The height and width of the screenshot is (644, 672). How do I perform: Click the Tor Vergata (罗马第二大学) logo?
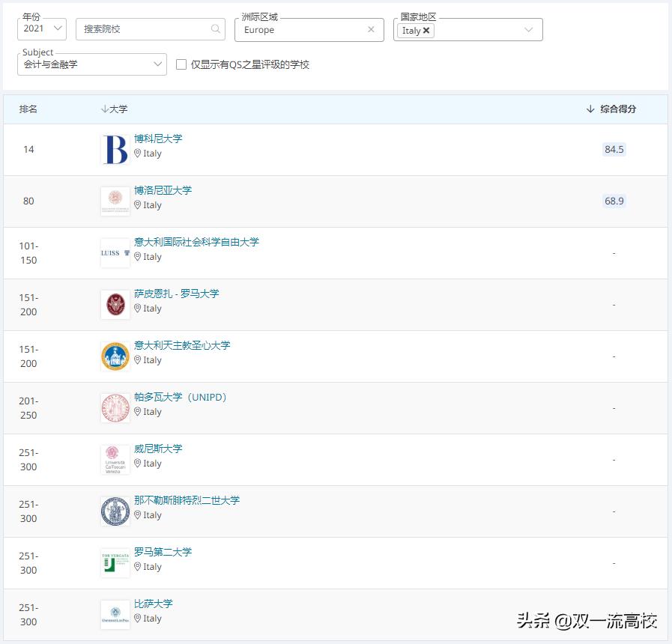click(115, 562)
